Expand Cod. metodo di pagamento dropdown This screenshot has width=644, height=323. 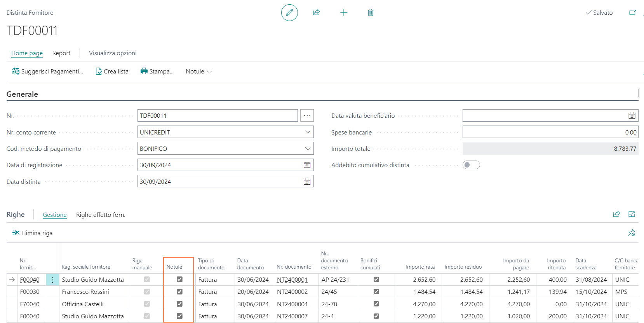(308, 149)
